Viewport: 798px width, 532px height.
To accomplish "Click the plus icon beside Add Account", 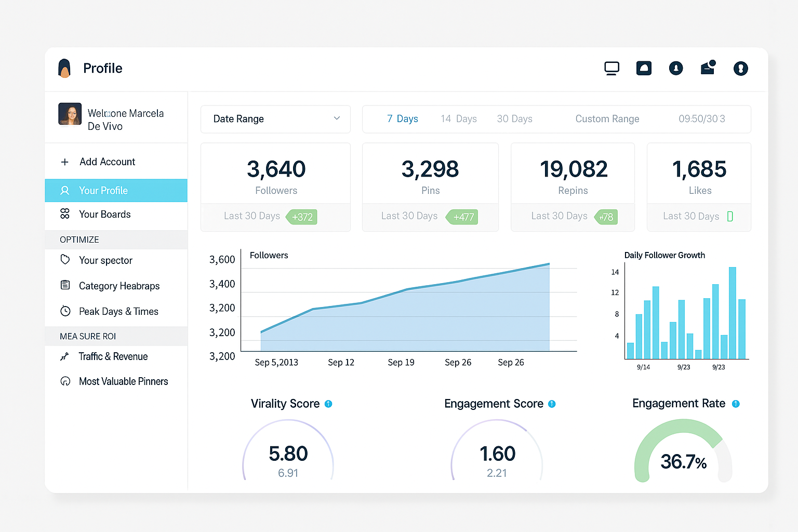I will coord(65,162).
